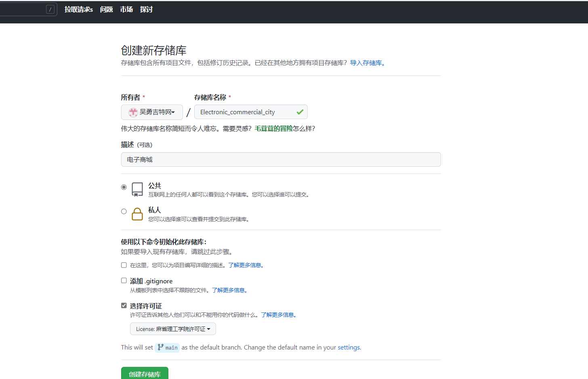The image size is (588, 379).
Task: Open 拉取请求s in top navigation
Action: tap(79, 9)
